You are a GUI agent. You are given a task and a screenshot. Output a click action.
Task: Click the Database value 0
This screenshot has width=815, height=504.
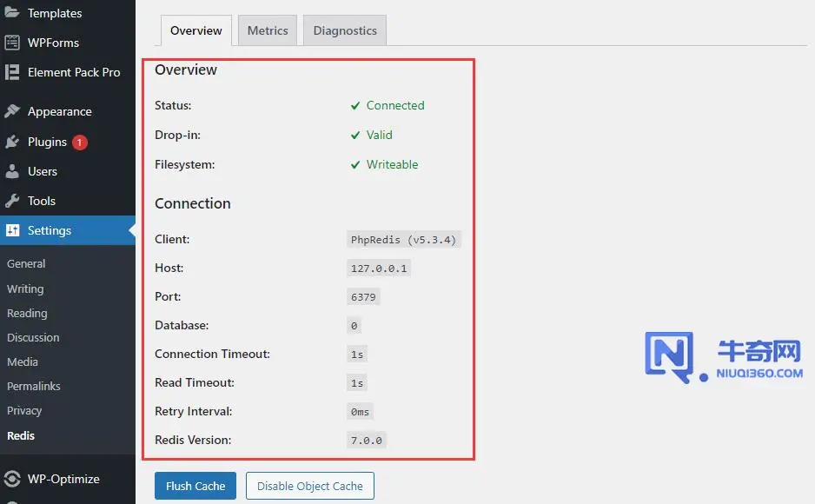(354, 326)
